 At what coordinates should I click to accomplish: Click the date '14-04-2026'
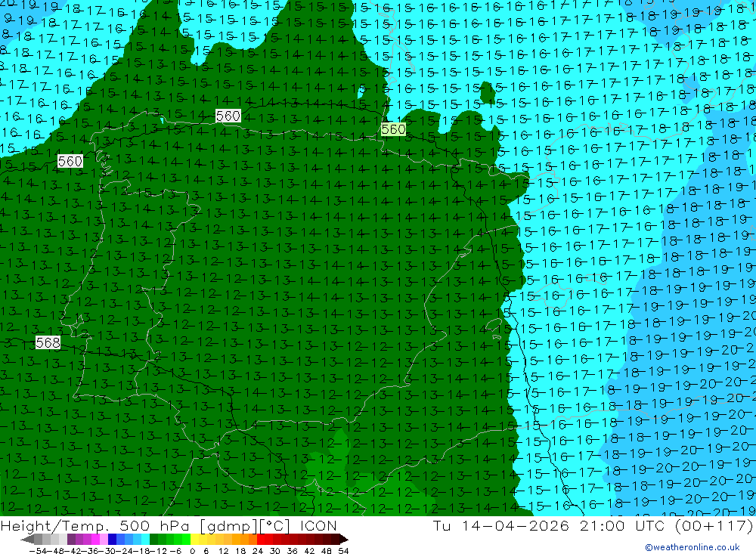tap(515, 525)
